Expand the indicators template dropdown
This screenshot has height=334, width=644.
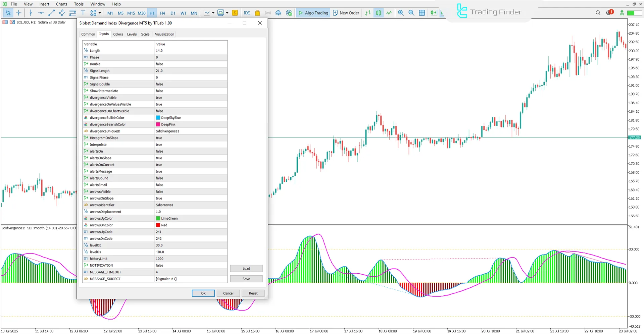tap(227, 13)
